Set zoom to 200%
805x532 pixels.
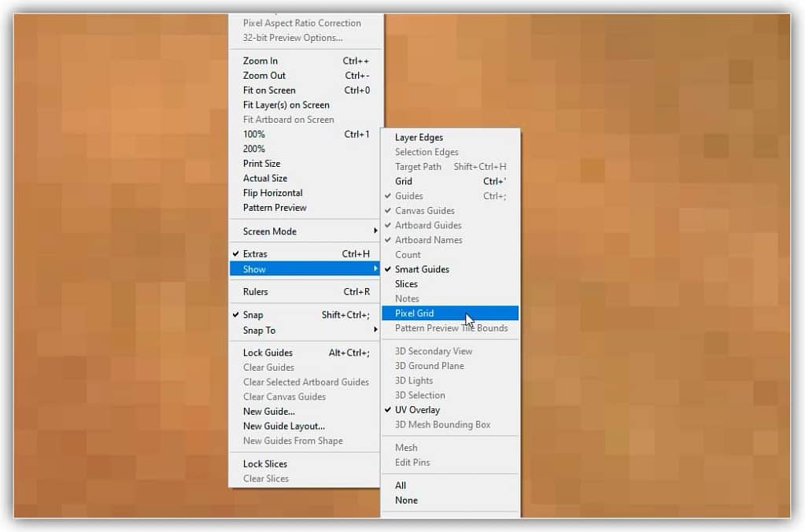coord(254,149)
